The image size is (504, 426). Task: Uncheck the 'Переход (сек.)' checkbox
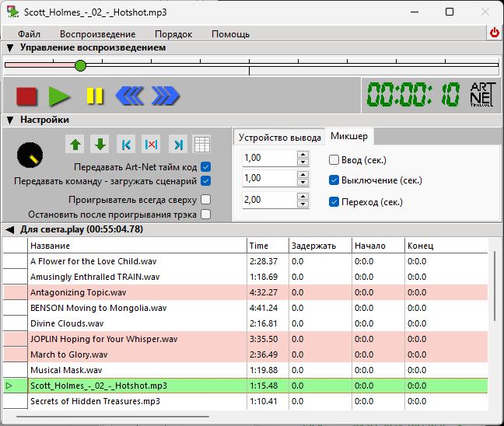[334, 202]
